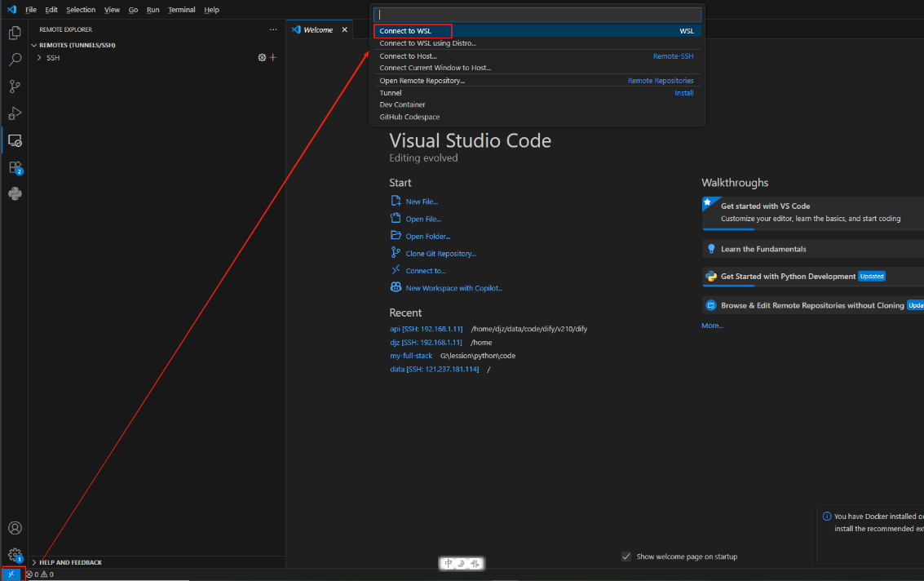Open the Search view icon
The width and height of the screenshot is (924, 581).
pos(15,60)
